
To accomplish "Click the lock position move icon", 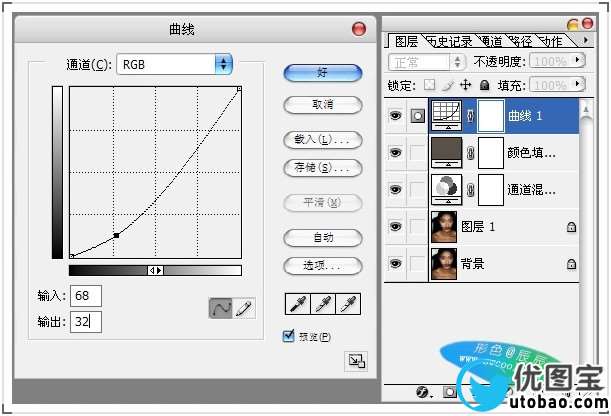I will pyautogui.click(x=466, y=85).
